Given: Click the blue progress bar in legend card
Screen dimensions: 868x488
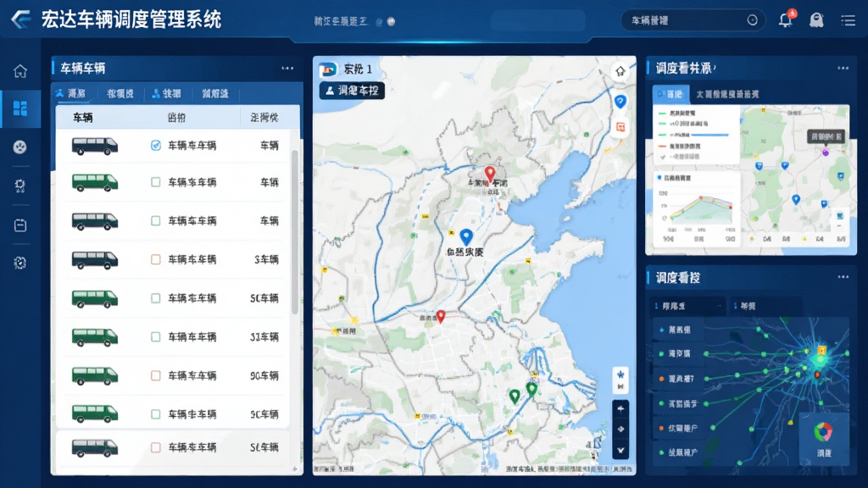Looking at the screenshot, I should [x=710, y=135].
